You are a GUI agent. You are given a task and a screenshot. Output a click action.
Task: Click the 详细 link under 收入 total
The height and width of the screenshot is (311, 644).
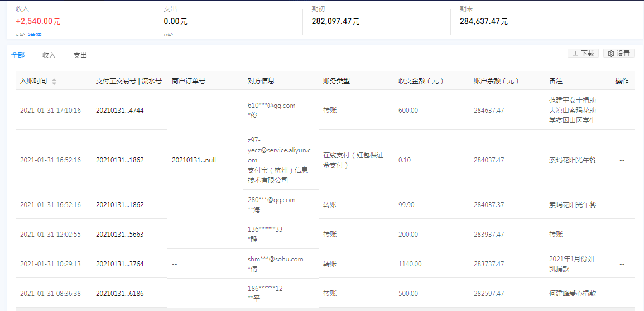[34, 36]
